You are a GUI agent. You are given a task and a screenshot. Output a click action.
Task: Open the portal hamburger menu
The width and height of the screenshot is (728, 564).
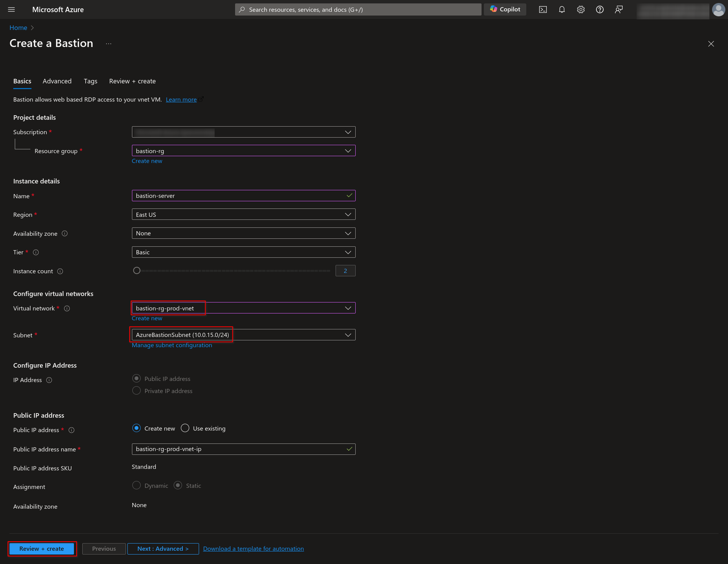[11, 9]
